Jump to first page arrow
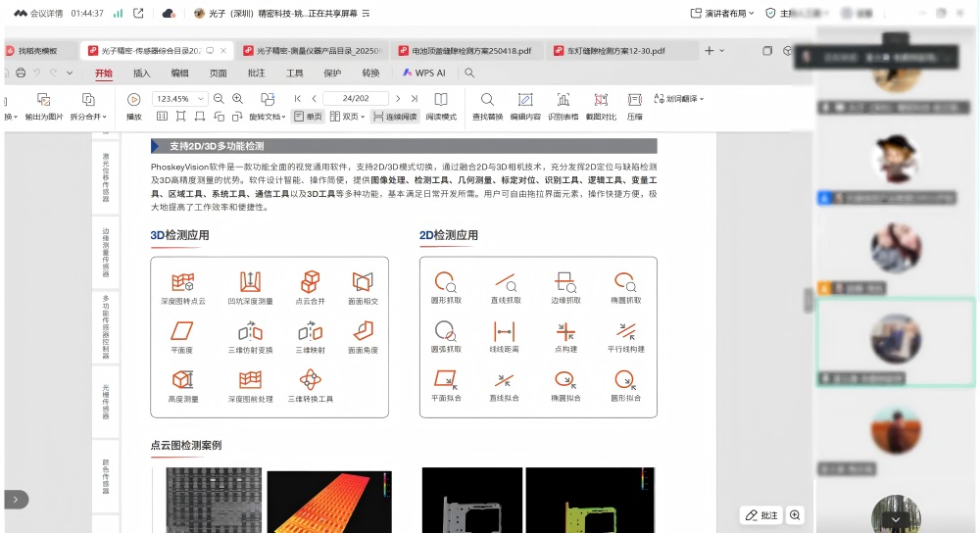The image size is (980, 533). pos(298,98)
